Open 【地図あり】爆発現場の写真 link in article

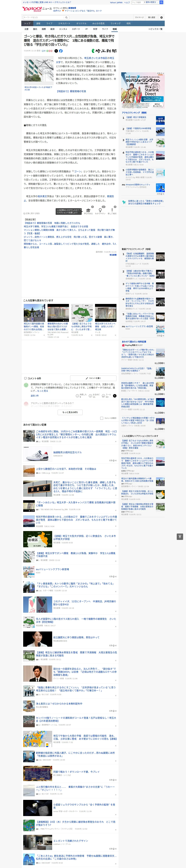pos(71,91)
